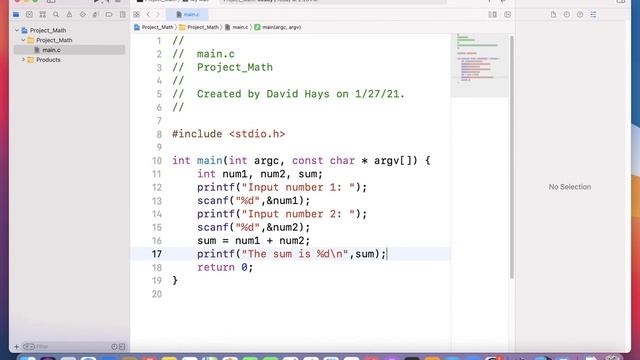Open the Report navigator
Screen dimensions: 640x360
122,14
